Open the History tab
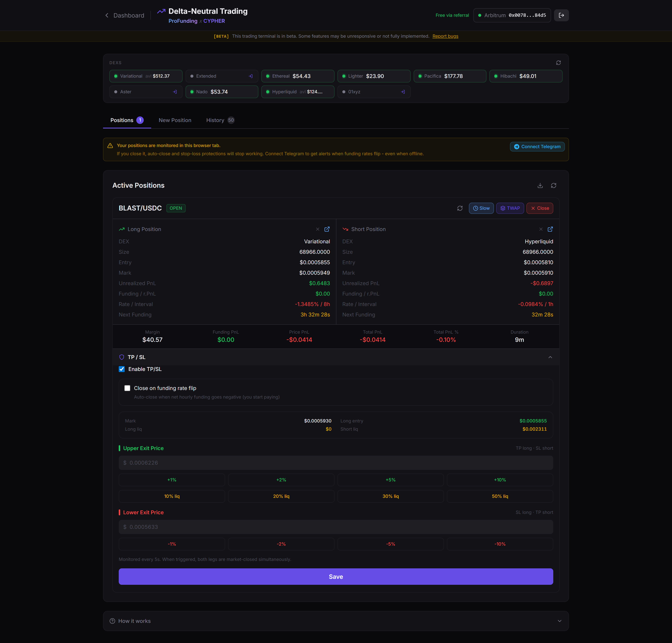This screenshot has width=672, height=643. click(x=215, y=120)
